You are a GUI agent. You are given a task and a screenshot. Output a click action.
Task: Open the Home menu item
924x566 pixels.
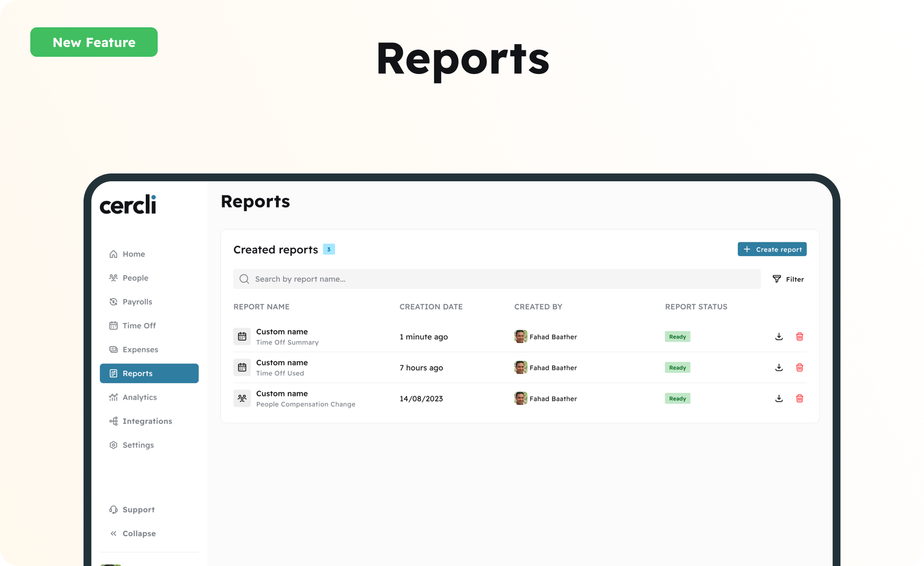(x=149, y=254)
